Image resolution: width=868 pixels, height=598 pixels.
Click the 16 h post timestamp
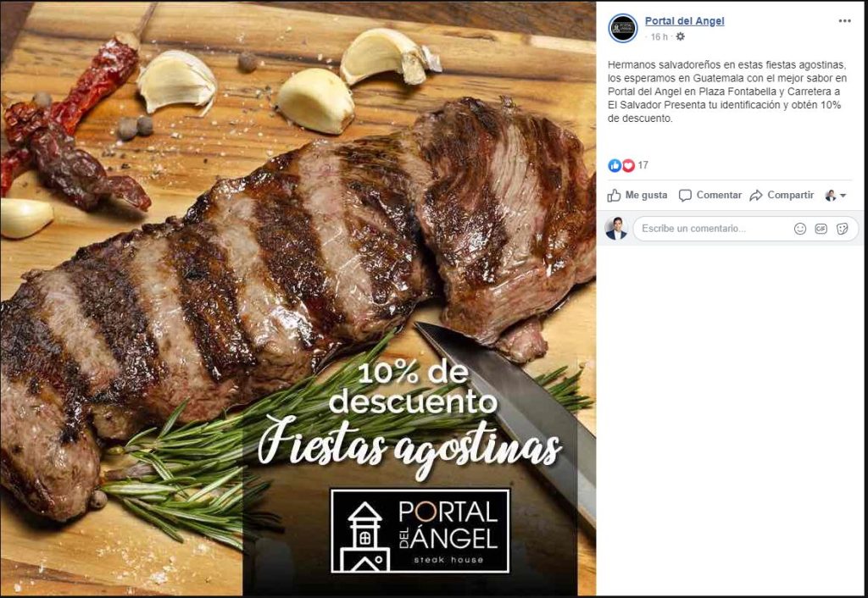[x=659, y=36]
